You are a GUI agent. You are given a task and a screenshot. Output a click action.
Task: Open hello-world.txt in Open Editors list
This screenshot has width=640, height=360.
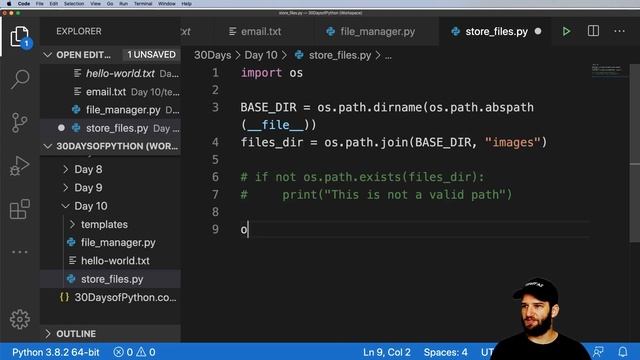(110, 73)
